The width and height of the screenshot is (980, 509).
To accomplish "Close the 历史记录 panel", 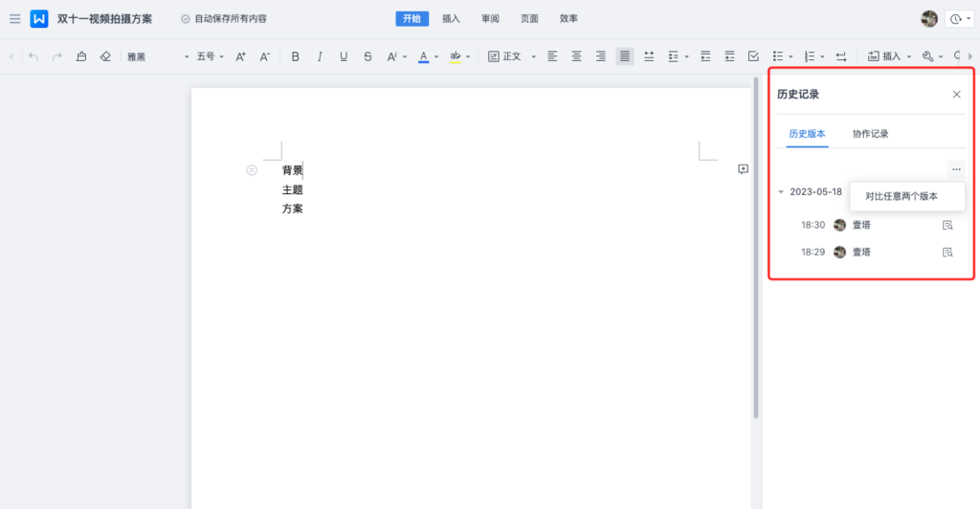I will [x=956, y=95].
